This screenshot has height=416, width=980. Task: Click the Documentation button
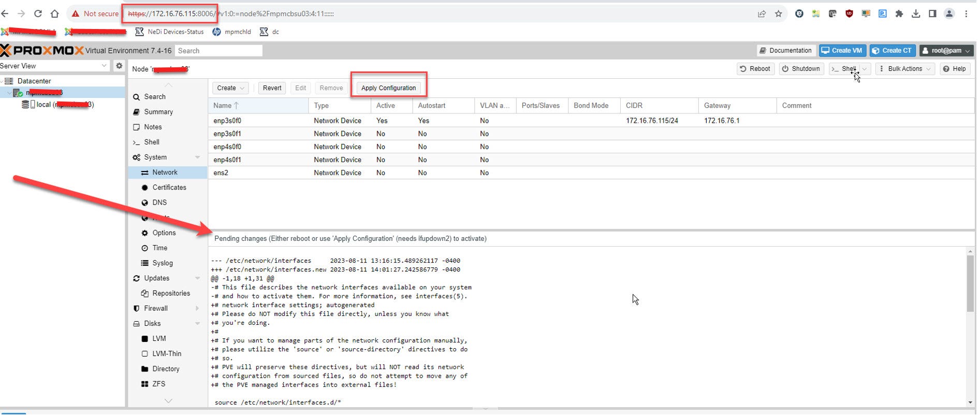tap(786, 50)
